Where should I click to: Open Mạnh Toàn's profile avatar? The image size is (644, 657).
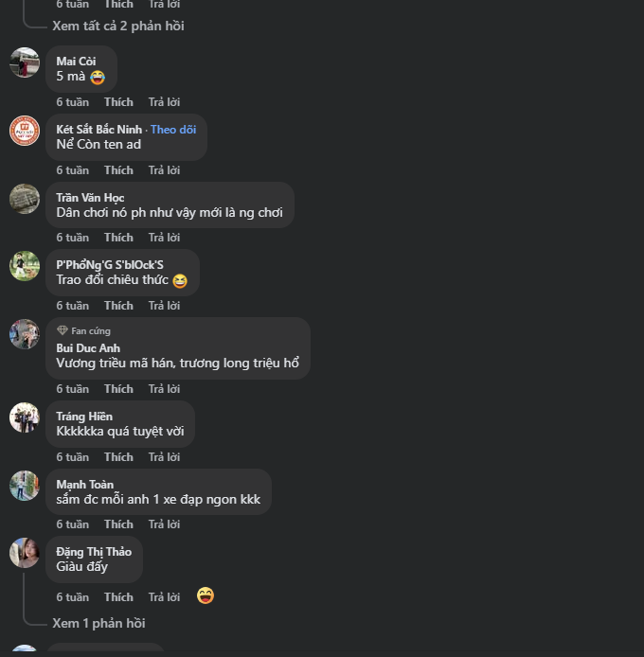click(x=25, y=486)
